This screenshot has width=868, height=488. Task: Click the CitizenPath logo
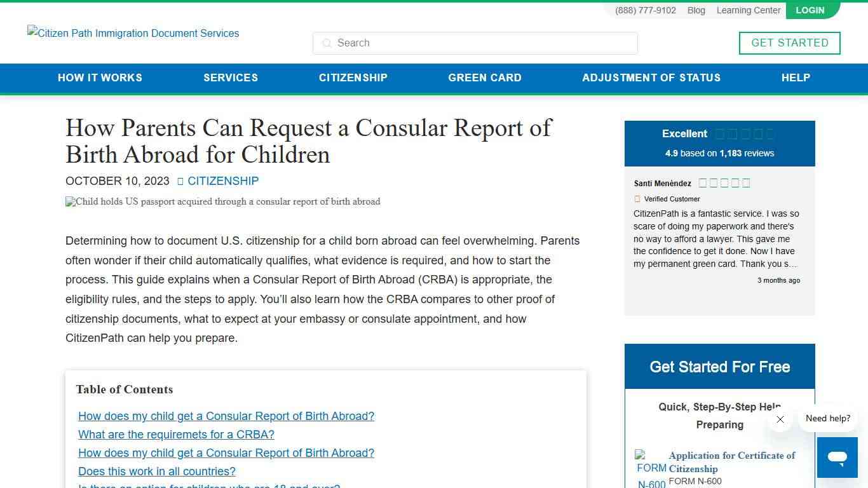pyautogui.click(x=133, y=33)
